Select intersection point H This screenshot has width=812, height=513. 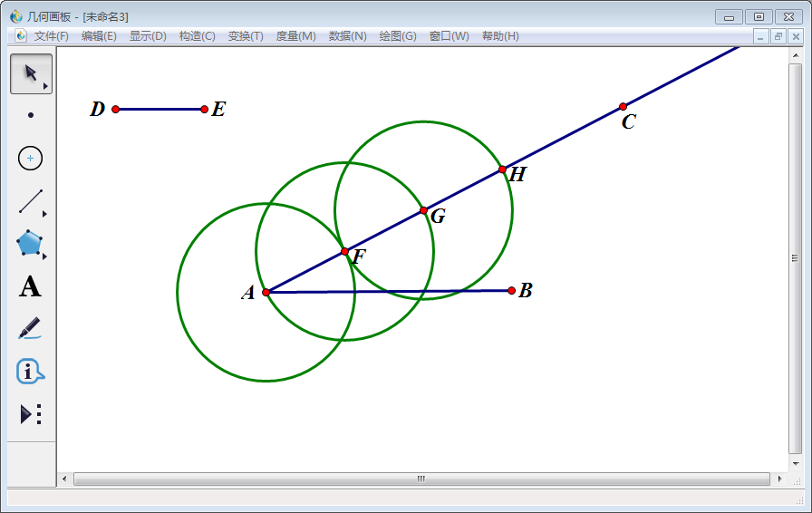click(x=502, y=169)
